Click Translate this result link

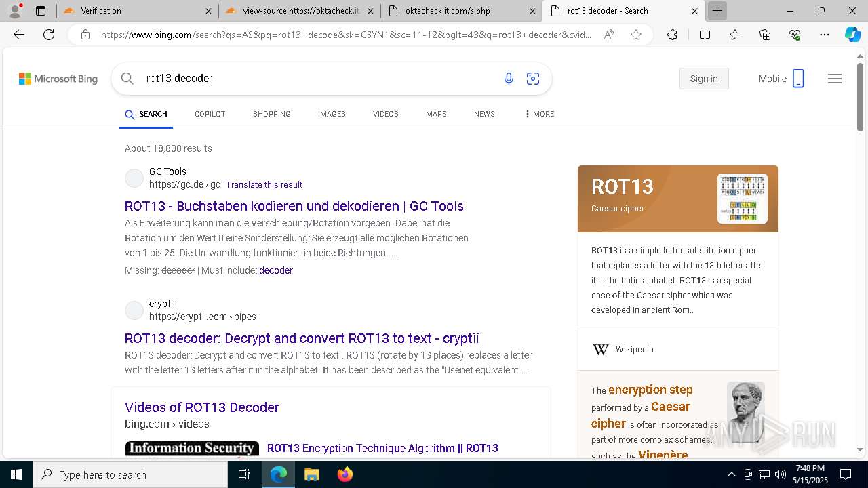[x=264, y=184]
